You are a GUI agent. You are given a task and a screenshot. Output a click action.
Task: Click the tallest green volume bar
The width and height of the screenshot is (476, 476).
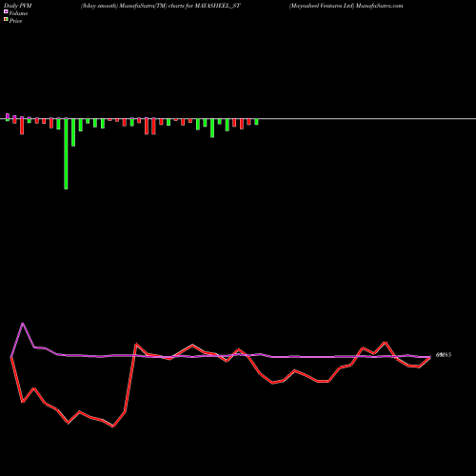tap(66, 153)
